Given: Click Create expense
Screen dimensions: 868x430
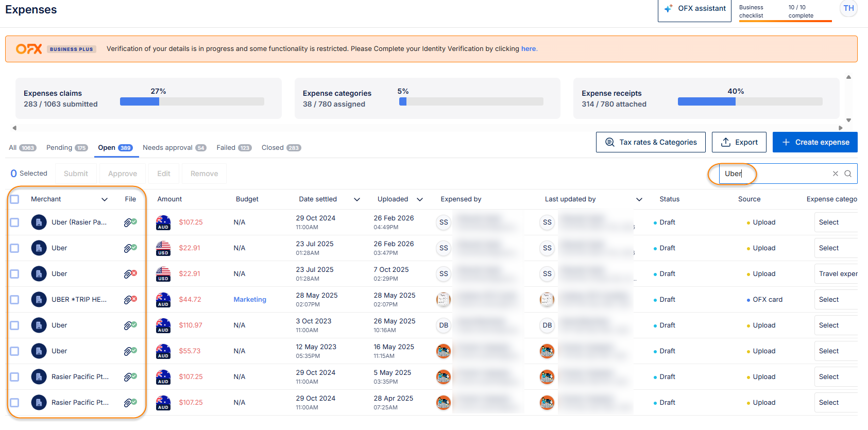Looking at the screenshot, I should (815, 142).
